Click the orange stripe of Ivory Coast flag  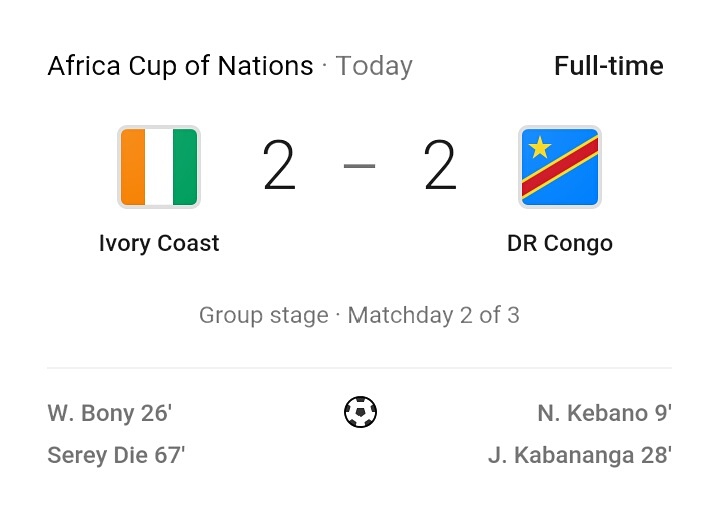coord(133,167)
